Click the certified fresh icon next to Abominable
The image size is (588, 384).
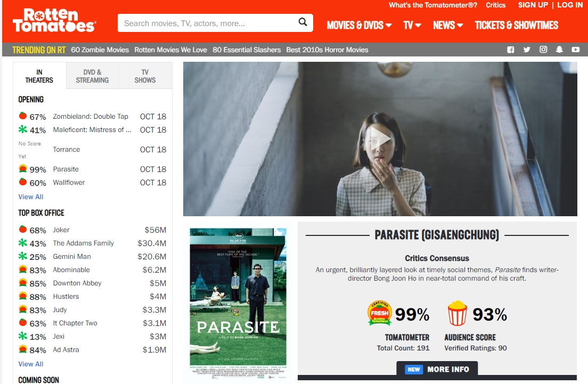[x=23, y=269]
